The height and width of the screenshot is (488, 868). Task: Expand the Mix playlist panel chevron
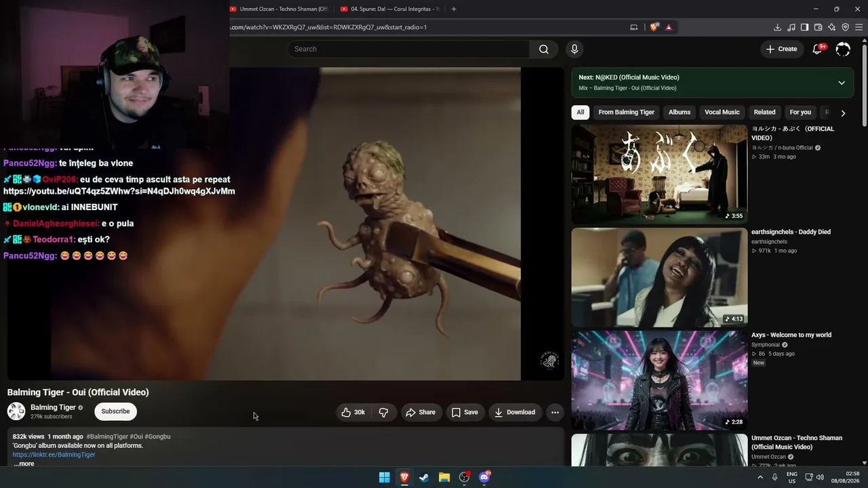[842, 83]
